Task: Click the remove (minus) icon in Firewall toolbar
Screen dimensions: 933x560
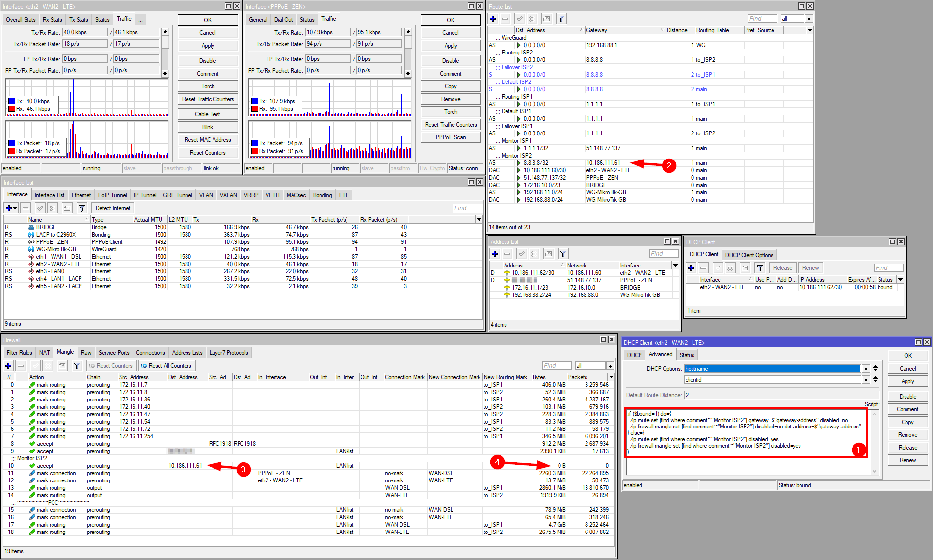Action: pos(21,366)
